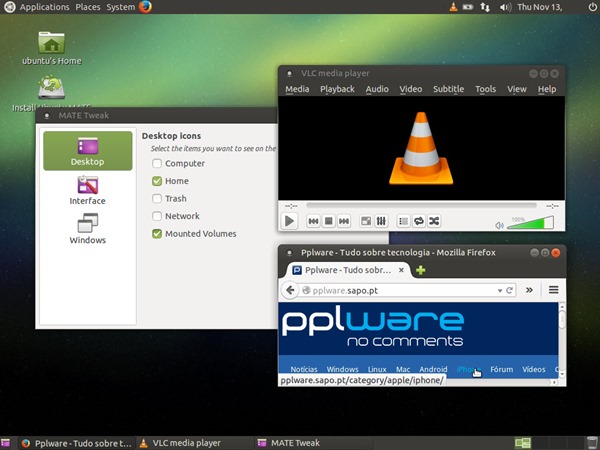This screenshot has width=600, height=450.
Task: Enable Computer desktop icon checkbox
Action: click(x=157, y=163)
